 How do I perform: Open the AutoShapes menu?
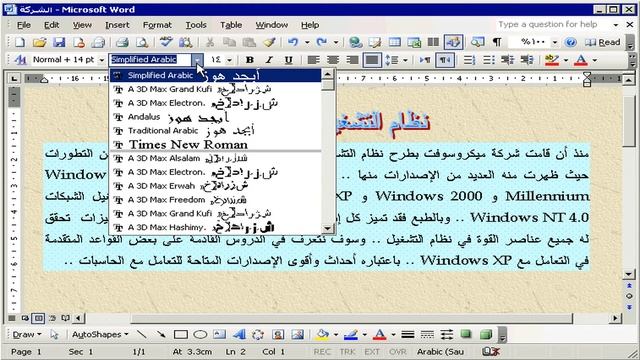coord(100,335)
